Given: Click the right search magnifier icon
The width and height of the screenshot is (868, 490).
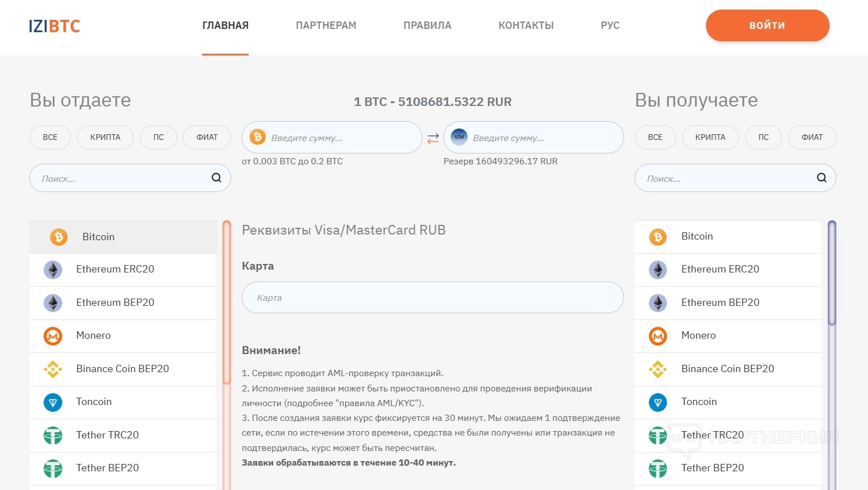Looking at the screenshot, I should click(822, 178).
